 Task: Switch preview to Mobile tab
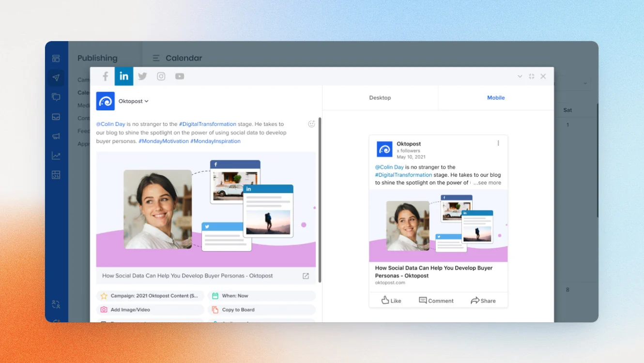496,98
